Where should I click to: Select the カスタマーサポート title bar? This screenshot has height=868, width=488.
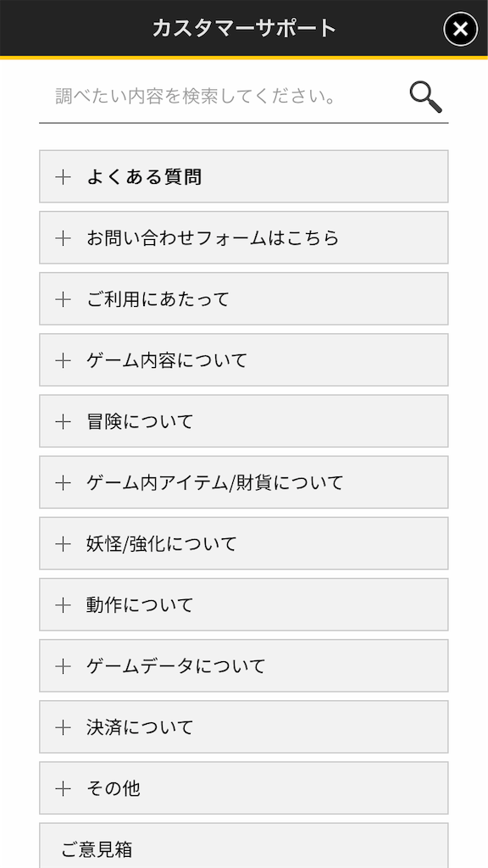click(244, 28)
